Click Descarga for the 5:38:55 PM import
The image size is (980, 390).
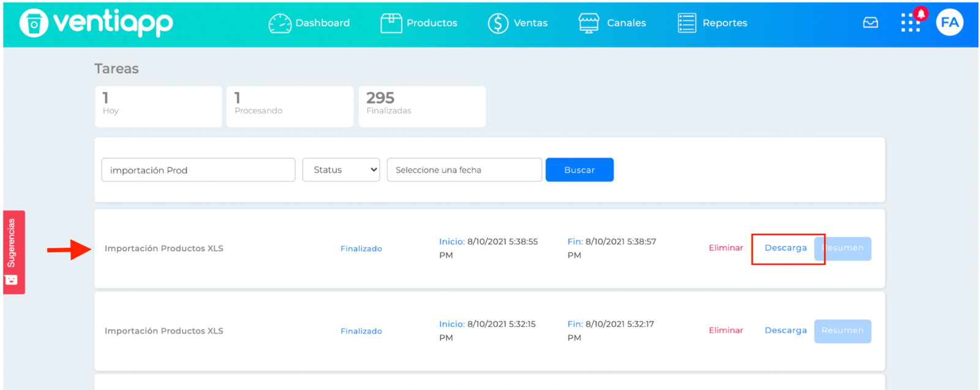point(785,248)
